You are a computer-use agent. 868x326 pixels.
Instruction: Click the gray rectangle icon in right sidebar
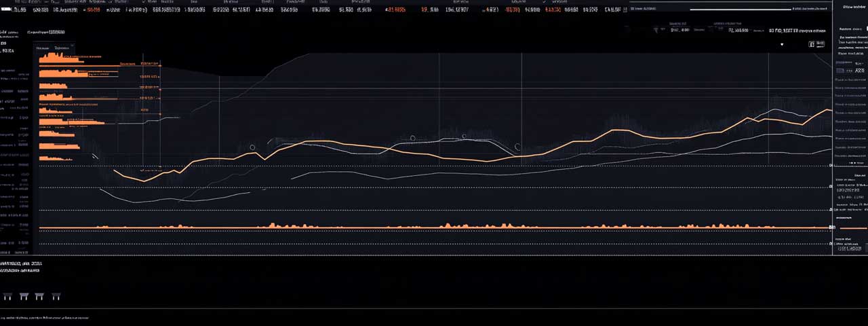[841, 71]
